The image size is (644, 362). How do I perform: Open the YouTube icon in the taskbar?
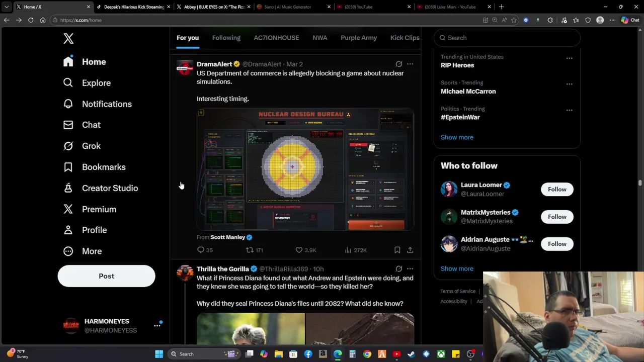pyautogui.click(x=396, y=354)
